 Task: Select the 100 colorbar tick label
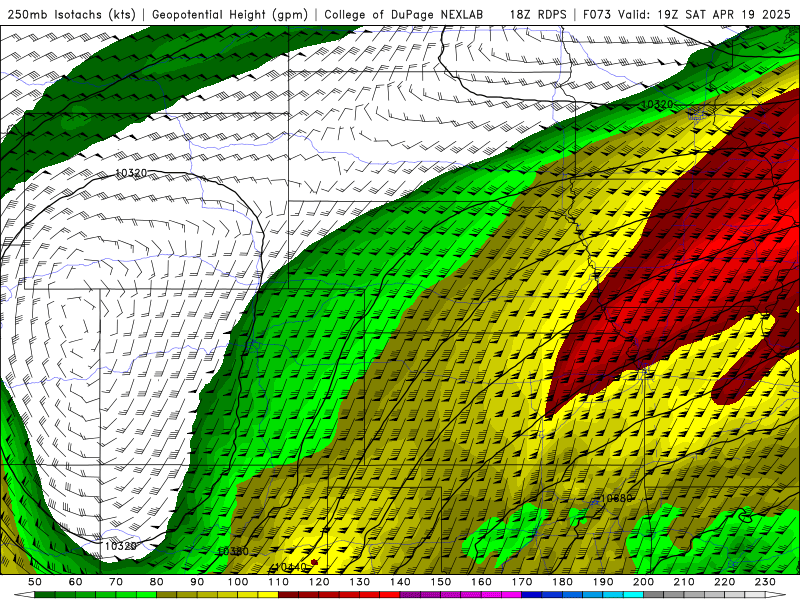[238, 582]
